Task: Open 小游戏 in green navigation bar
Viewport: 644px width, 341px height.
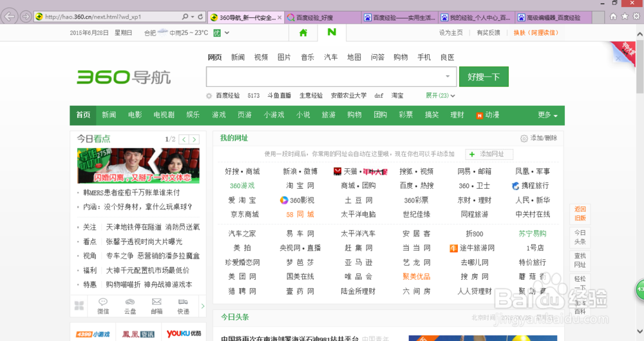Action: [274, 115]
